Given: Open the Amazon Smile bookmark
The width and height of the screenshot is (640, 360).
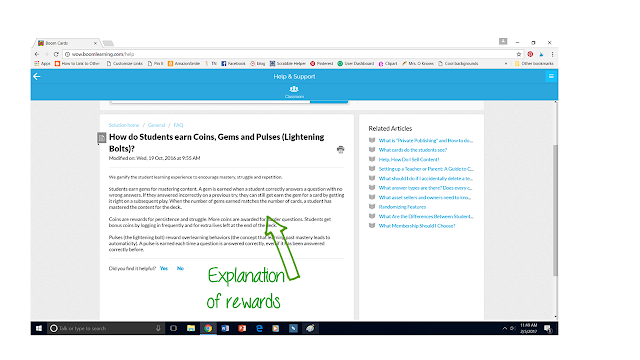Looking at the screenshot, I should [184, 64].
